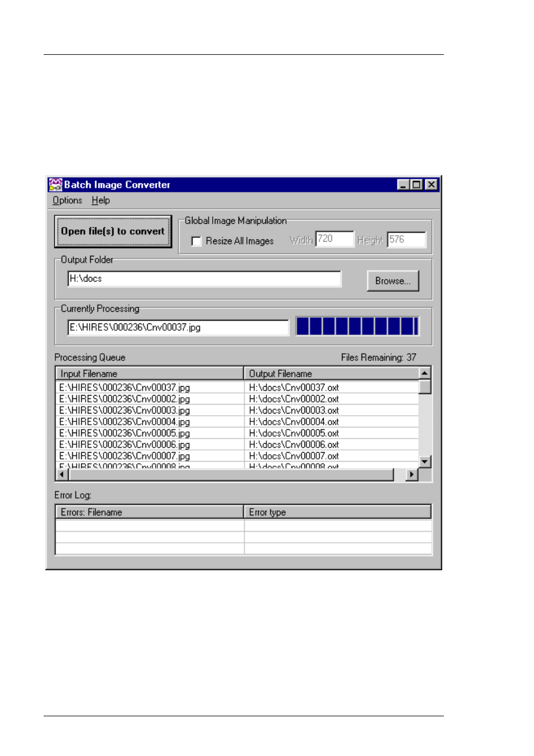
Task: Click output cell H:\docs\Cnv00005.oxt
Action: pyautogui.click(x=331, y=433)
